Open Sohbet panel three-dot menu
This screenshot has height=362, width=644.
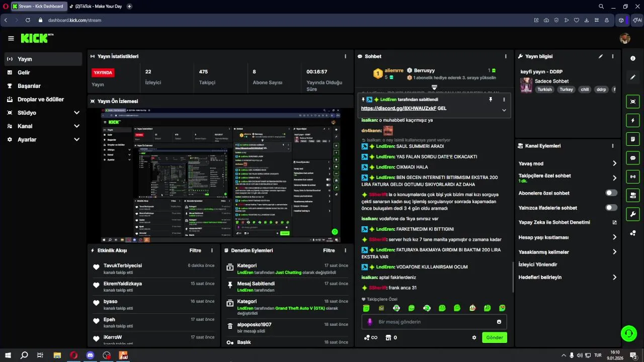[506, 56]
